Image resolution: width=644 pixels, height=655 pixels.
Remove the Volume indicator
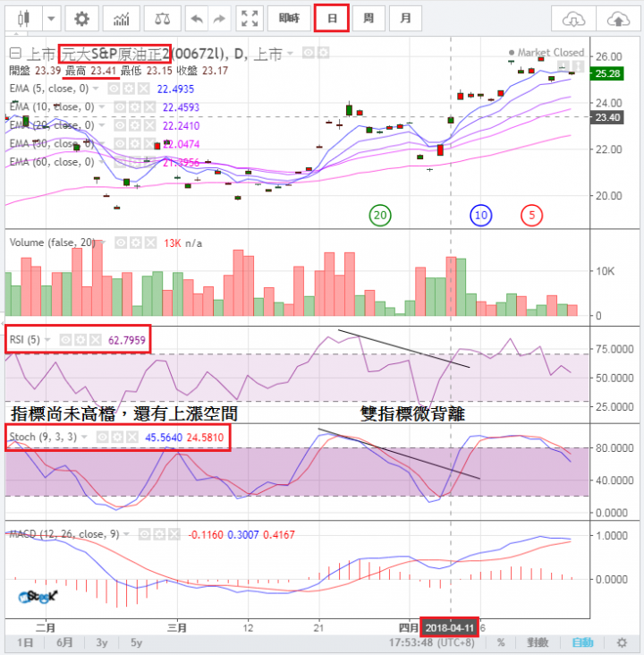tap(151, 242)
